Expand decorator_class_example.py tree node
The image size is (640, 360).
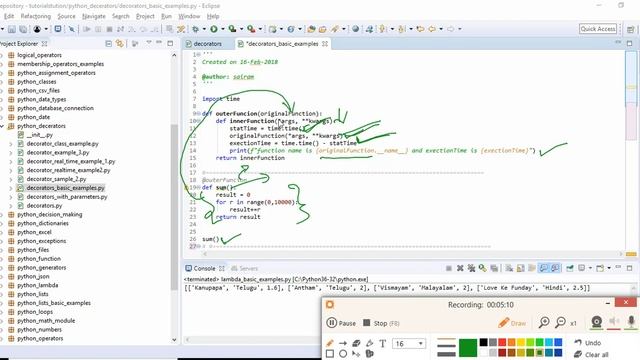pos(11,144)
